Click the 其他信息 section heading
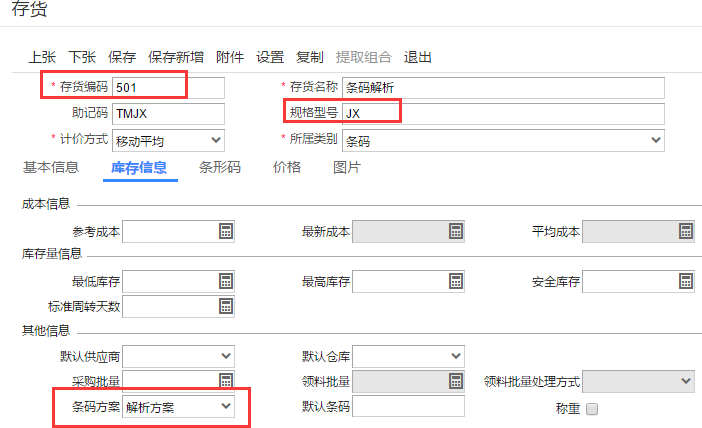The height and width of the screenshot is (428, 702). coord(46,331)
